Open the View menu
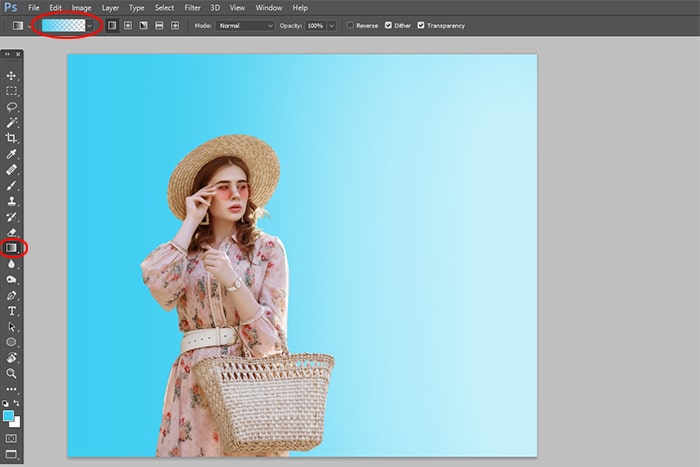Image resolution: width=700 pixels, height=467 pixels. pos(237,8)
